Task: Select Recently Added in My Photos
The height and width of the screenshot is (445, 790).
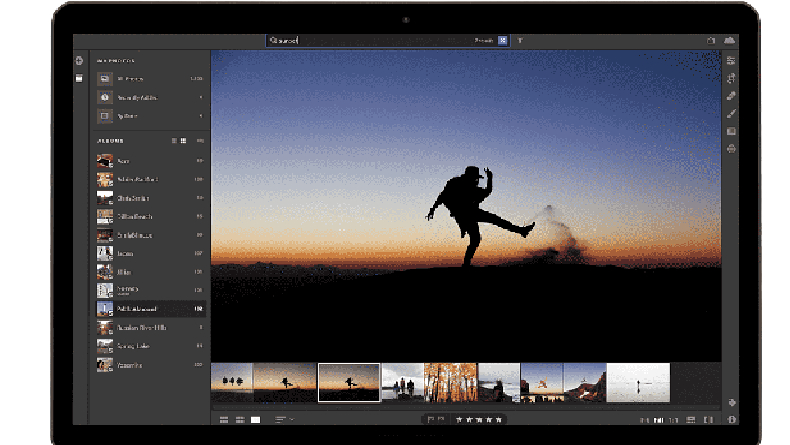Action: click(x=150, y=97)
